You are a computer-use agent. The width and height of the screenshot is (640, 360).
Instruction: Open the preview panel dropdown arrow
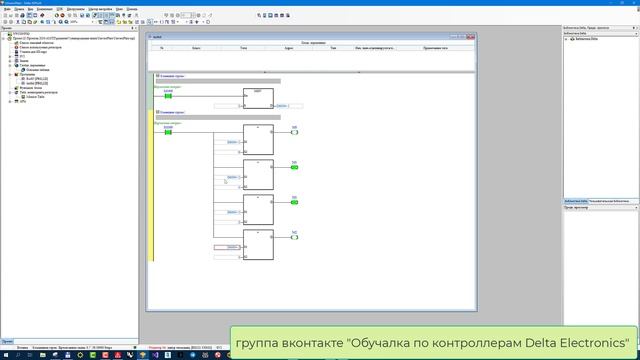(636, 208)
